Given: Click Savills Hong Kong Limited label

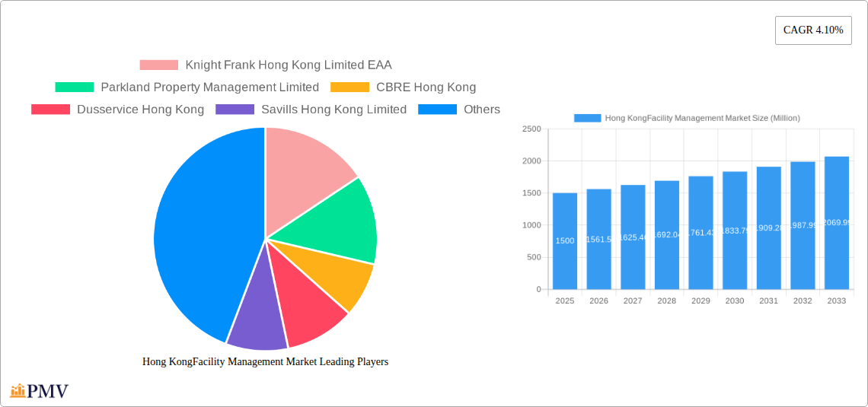Looking at the screenshot, I should tap(333, 110).
